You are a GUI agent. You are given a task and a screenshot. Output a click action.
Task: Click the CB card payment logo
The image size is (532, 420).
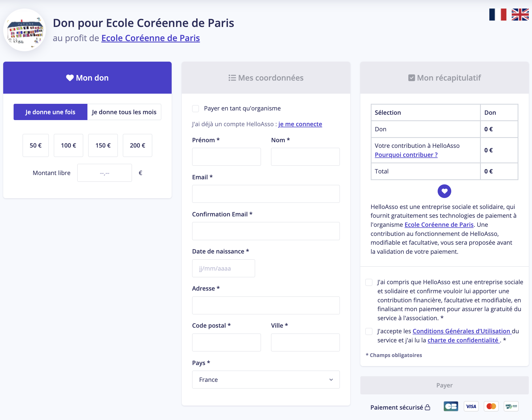[x=451, y=406]
